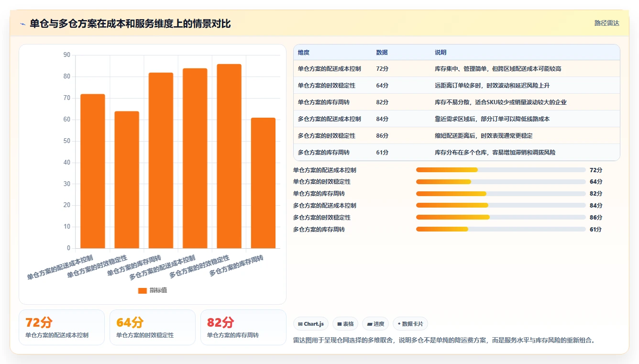Click x-axis label 多仓方案的库存周转
The image size is (639, 364).
pos(237,265)
